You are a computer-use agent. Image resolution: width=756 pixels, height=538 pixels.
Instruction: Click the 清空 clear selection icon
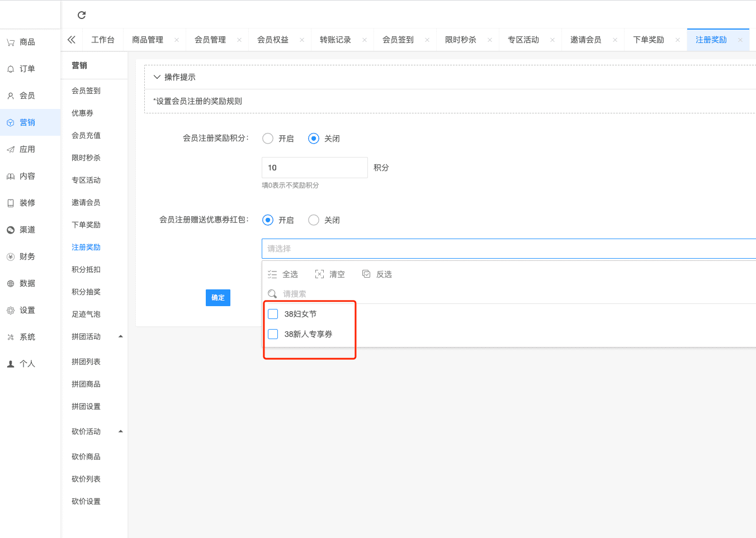click(x=319, y=274)
